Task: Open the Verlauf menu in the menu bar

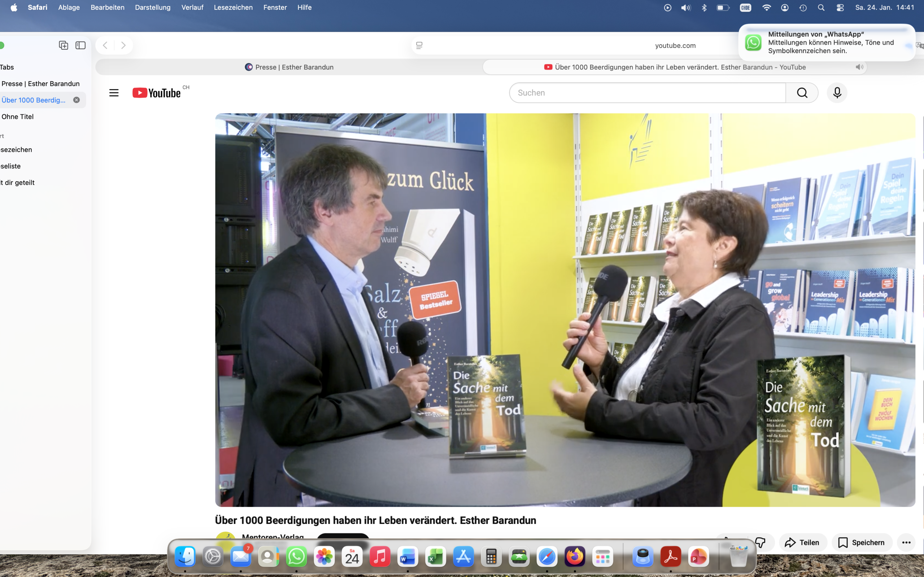Action: (x=192, y=8)
